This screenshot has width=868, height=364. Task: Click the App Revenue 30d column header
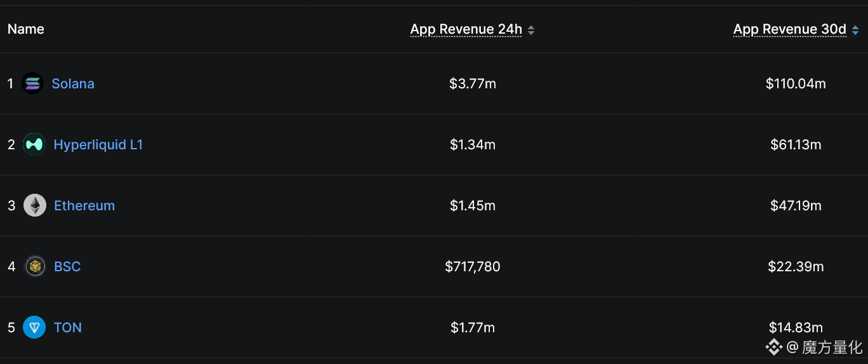tap(790, 29)
